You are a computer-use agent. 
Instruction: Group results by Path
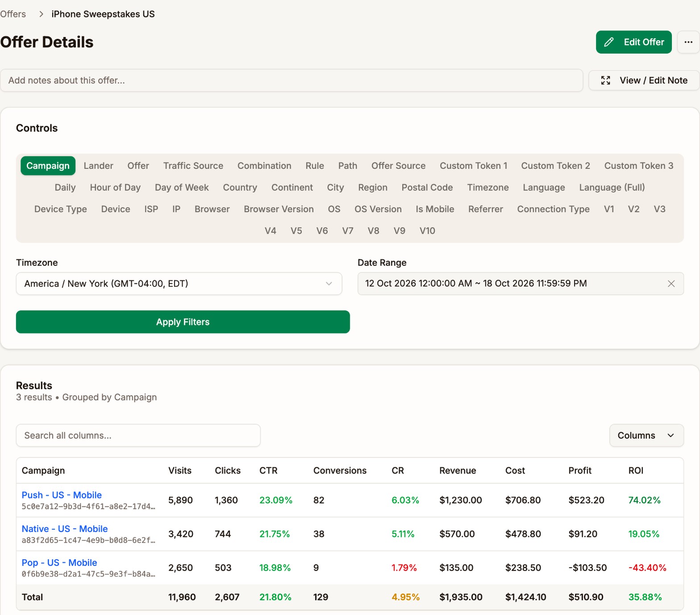click(x=348, y=166)
